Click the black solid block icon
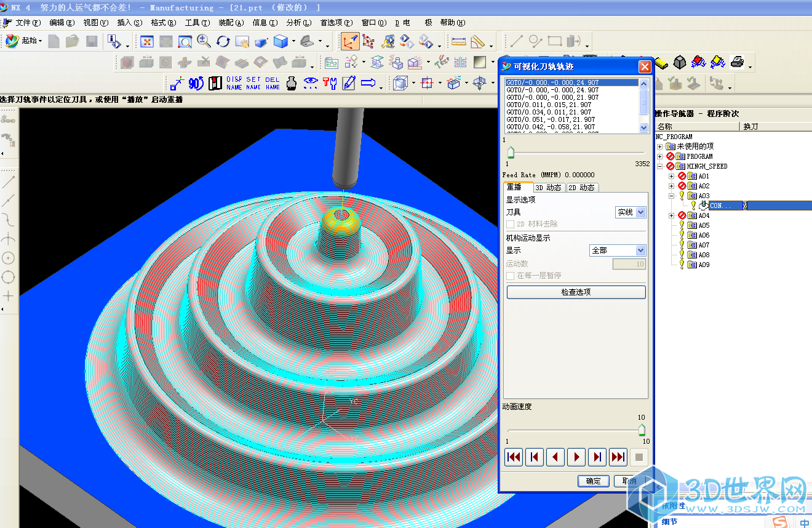Screen dimensions: 812x528 click(x=680, y=62)
